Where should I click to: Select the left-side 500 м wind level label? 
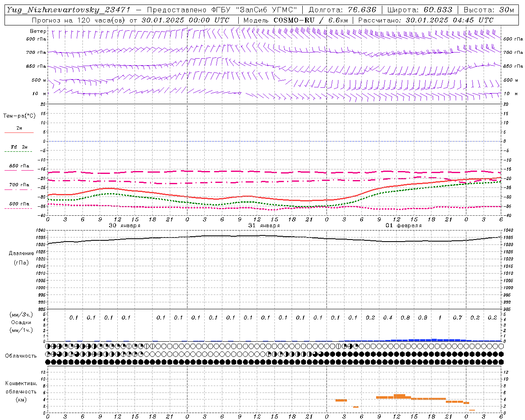tap(39, 80)
